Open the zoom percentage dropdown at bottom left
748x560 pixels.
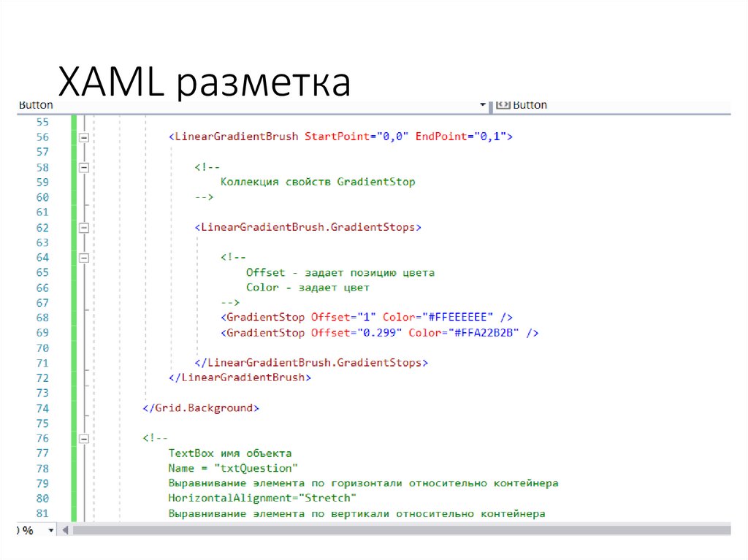50,530
